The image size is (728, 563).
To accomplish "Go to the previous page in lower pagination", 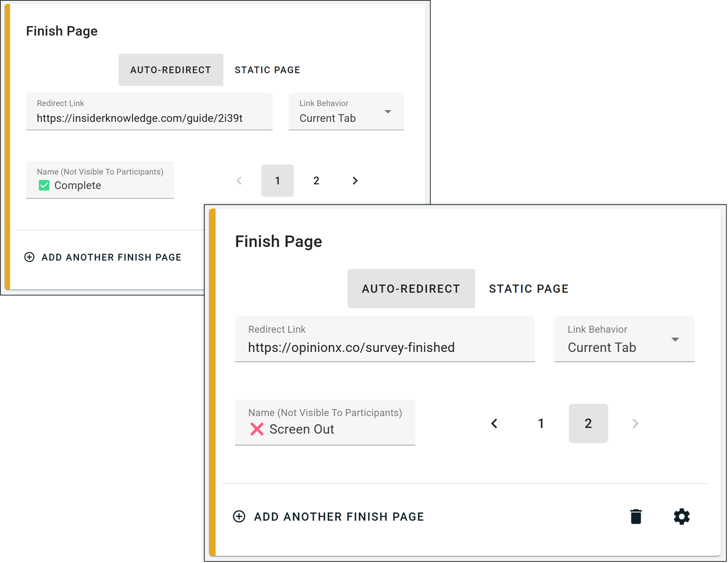I will coord(494,423).
